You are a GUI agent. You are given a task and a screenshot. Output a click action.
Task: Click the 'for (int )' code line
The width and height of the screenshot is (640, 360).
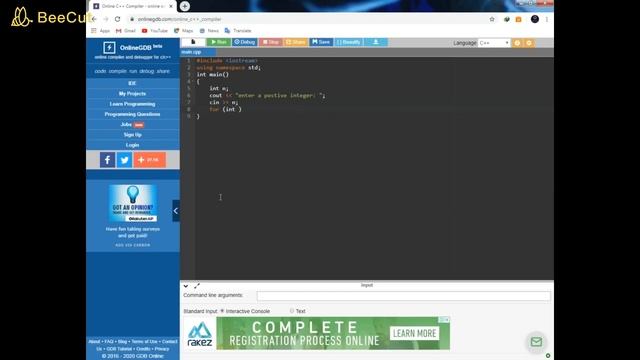tap(225, 109)
